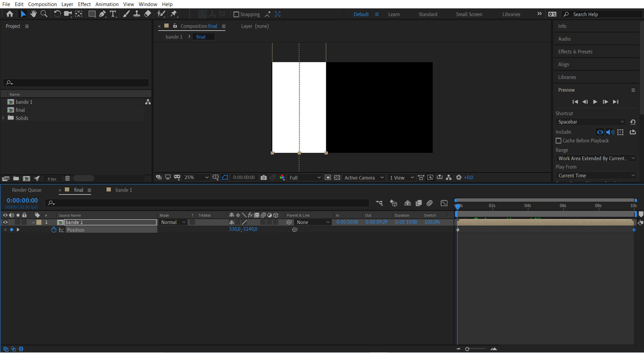This screenshot has width=644, height=353.
Task: Take a snapshot of the composition view
Action: click(x=264, y=177)
